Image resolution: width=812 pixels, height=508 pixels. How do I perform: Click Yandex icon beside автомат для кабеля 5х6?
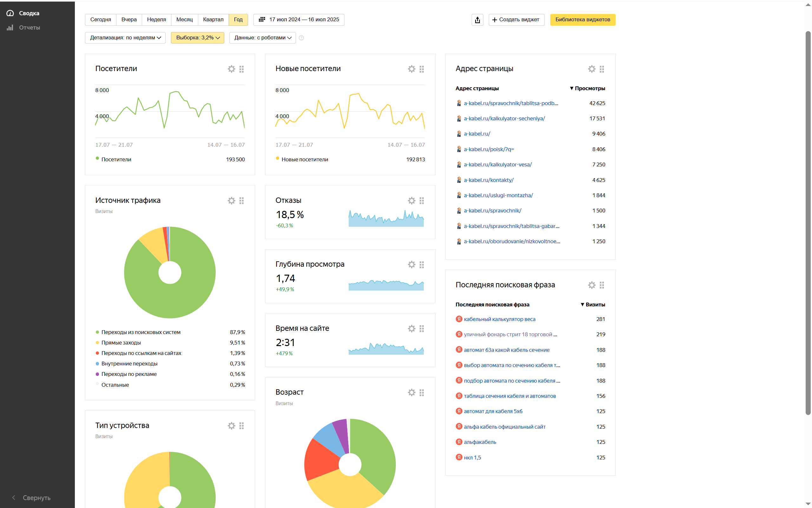pos(459,411)
